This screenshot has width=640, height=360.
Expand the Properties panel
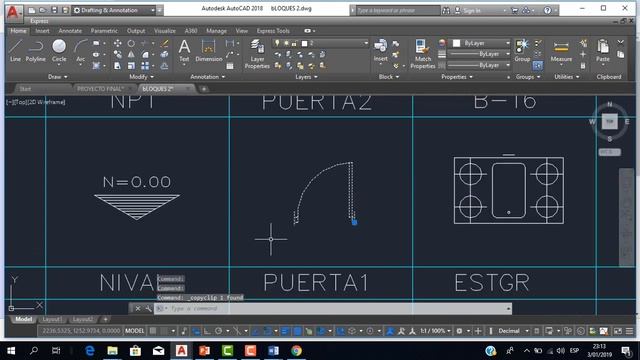coord(457,77)
